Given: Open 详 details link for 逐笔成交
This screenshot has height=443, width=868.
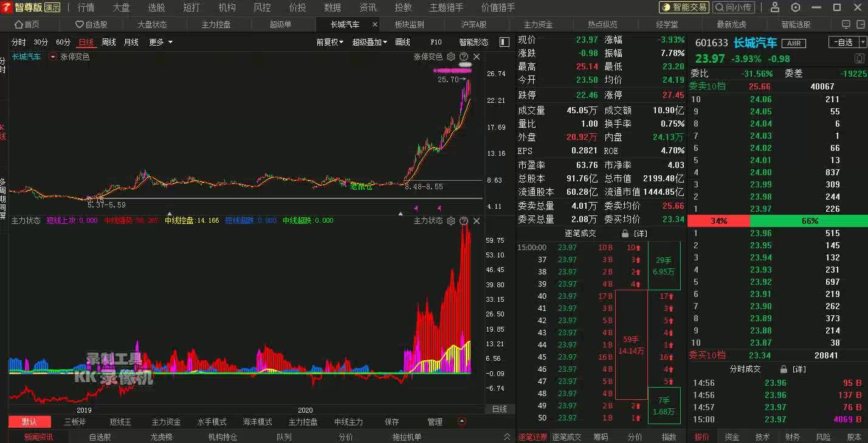Looking at the screenshot, I should [640, 234].
